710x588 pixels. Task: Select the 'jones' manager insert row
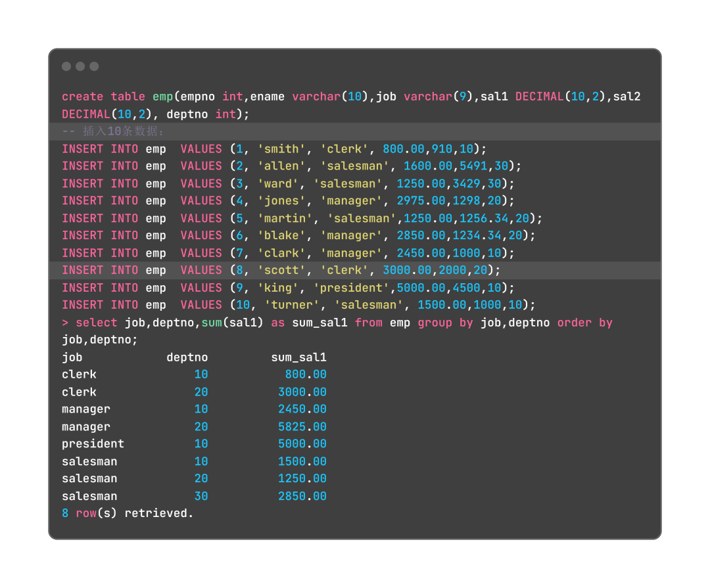tap(288, 200)
